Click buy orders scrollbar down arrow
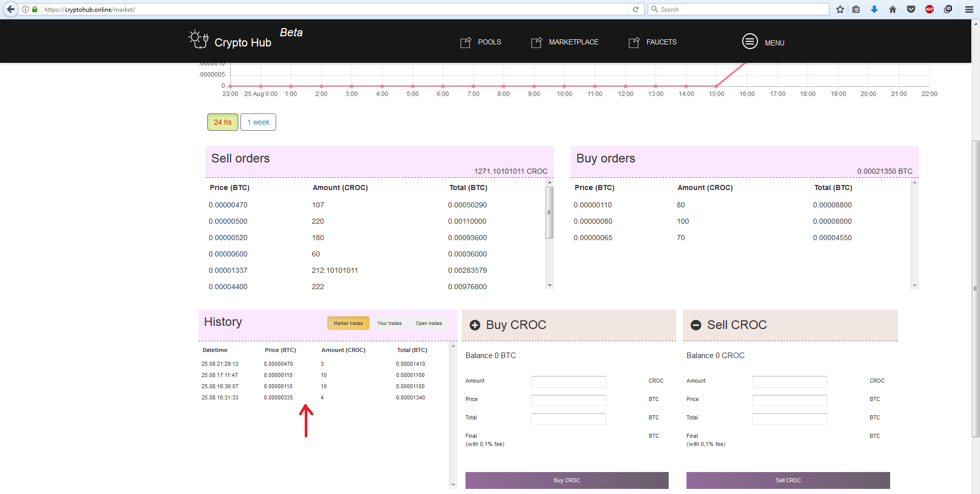Viewport: 980px width, 494px height. point(915,286)
